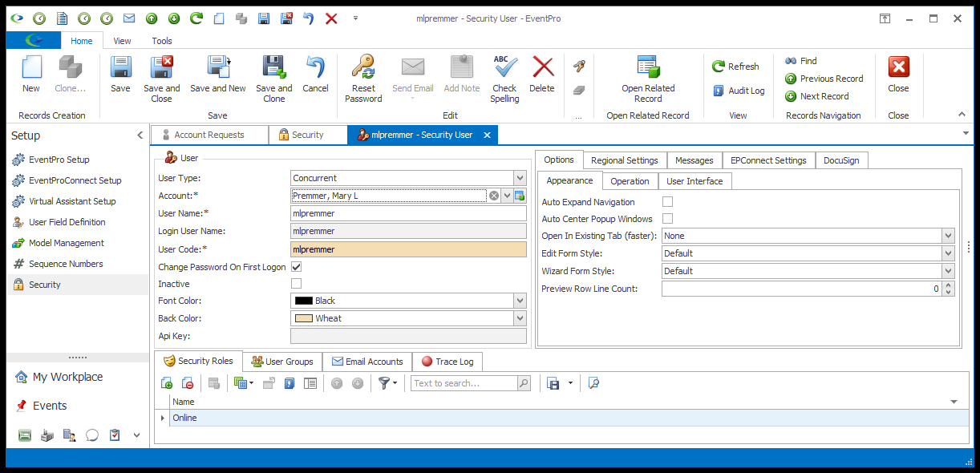980x473 pixels.
Task: Switch to the Trace Log tab
Action: click(x=447, y=362)
